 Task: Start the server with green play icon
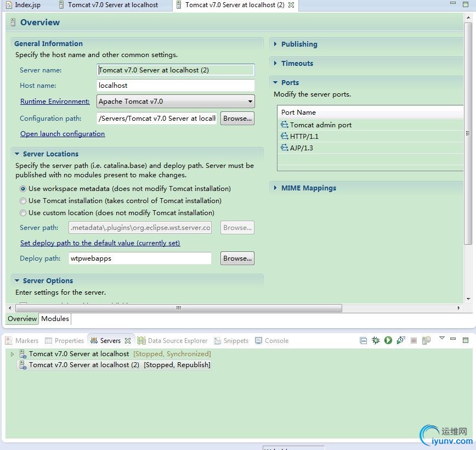[x=388, y=340]
